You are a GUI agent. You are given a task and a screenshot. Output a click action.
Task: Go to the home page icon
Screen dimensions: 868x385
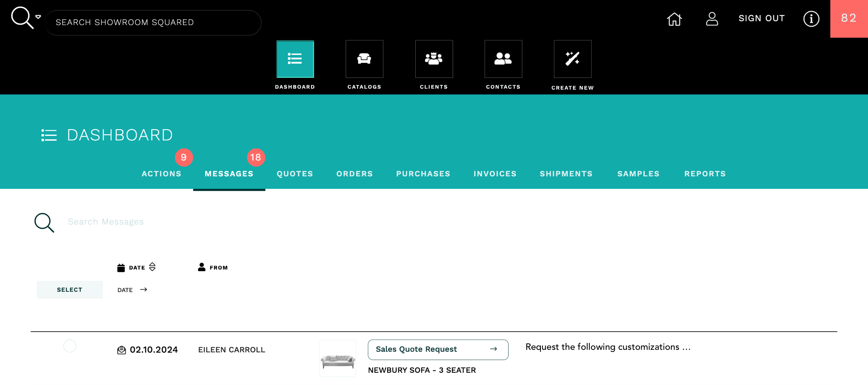[674, 19]
